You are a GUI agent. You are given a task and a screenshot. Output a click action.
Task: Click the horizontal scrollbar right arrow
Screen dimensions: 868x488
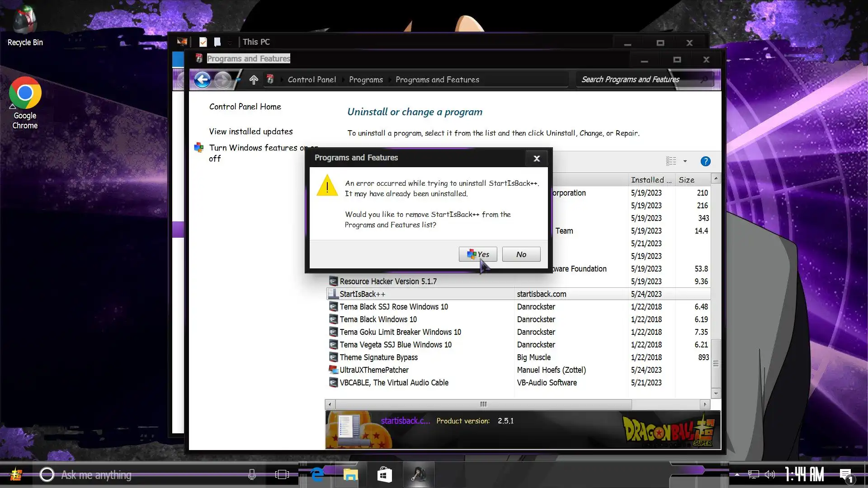(x=705, y=404)
